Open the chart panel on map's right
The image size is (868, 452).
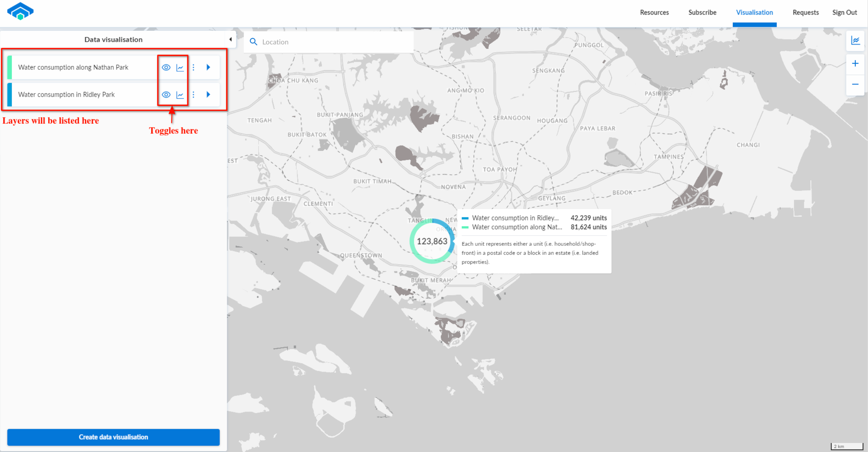coord(855,41)
